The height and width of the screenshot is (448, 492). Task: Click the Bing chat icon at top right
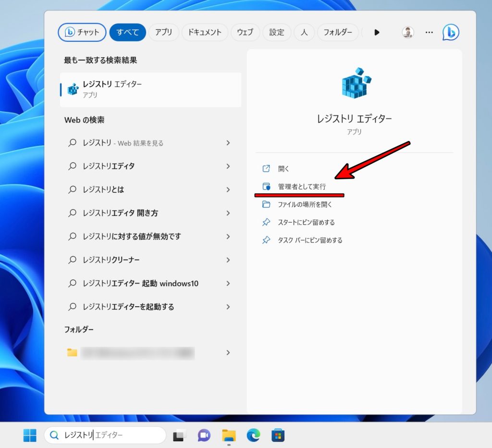(450, 32)
